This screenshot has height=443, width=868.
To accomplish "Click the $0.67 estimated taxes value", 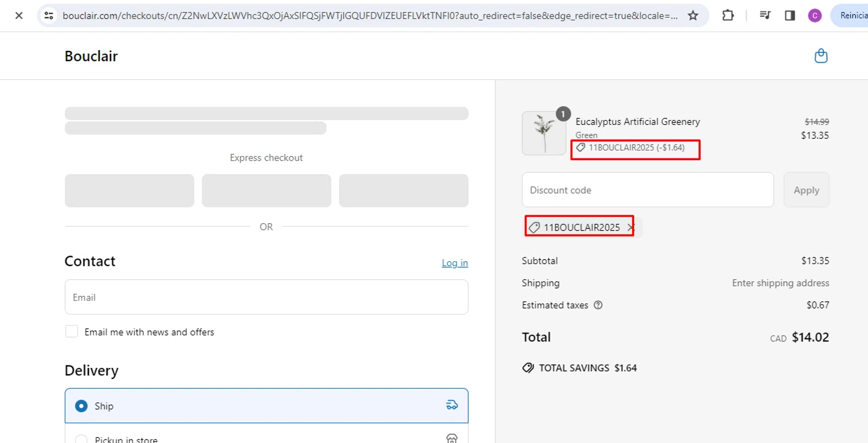I will point(818,305).
